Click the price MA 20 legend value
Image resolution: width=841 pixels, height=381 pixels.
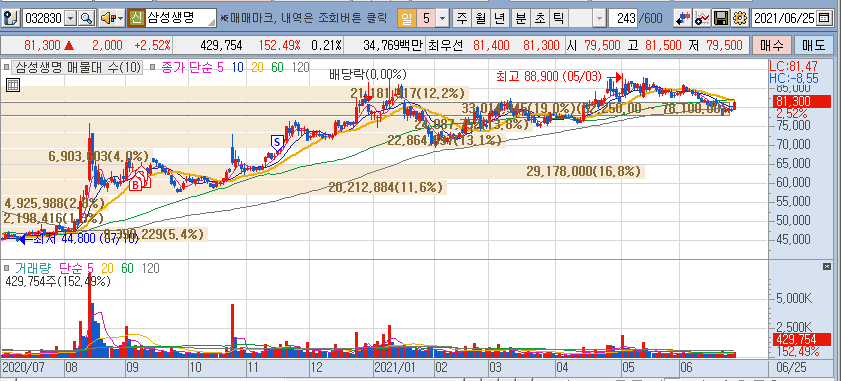(x=258, y=68)
